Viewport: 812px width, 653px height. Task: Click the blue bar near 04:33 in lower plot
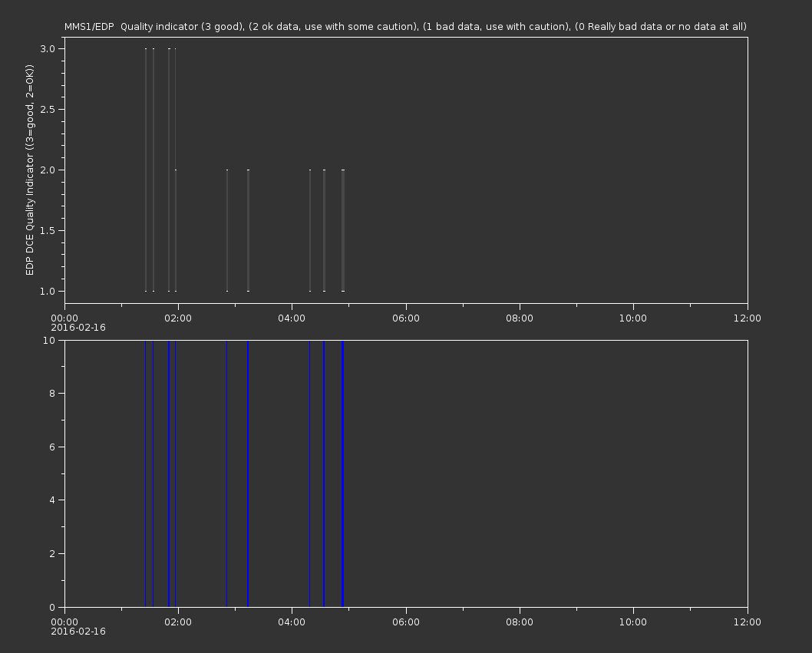(x=324, y=473)
